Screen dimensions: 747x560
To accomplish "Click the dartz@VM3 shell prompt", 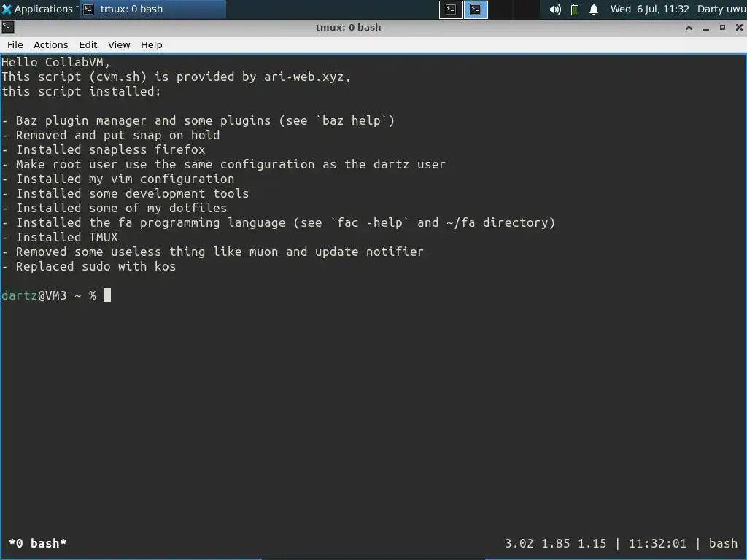I will (49, 296).
